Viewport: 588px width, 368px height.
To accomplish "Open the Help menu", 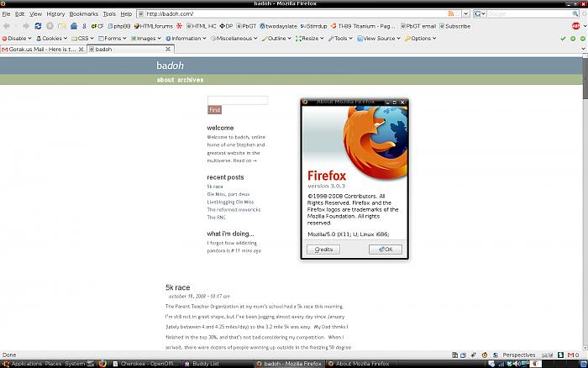I will pyautogui.click(x=126, y=14).
